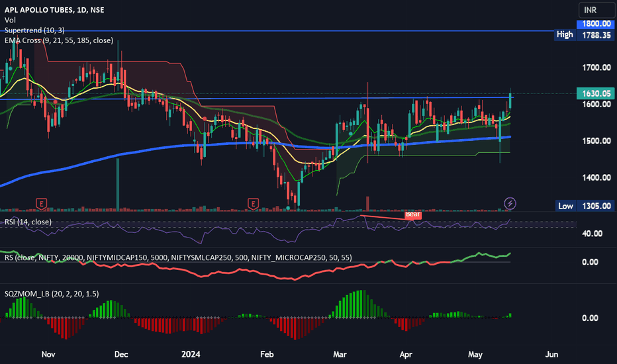617x364 pixels.
Task: Open the INR currency selector
Action: (x=596, y=10)
